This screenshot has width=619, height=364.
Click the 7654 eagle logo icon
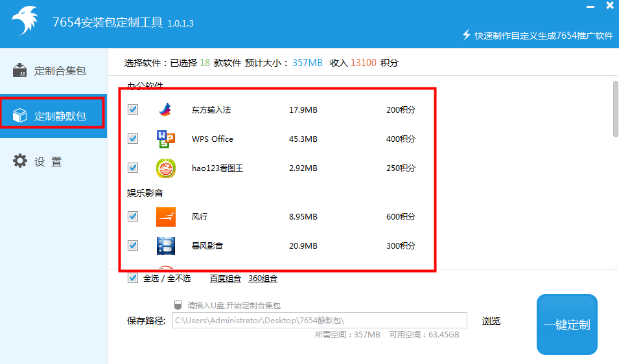click(x=25, y=20)
